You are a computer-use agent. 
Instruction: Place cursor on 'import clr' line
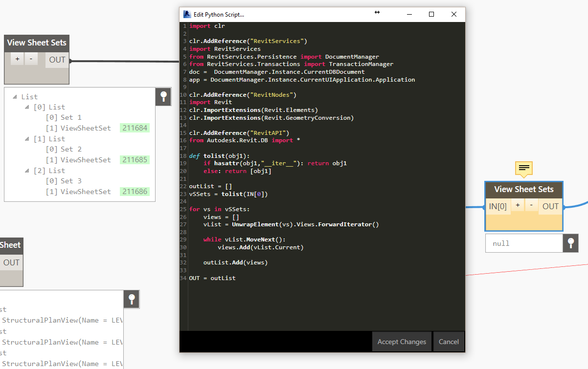click(207, 26)
